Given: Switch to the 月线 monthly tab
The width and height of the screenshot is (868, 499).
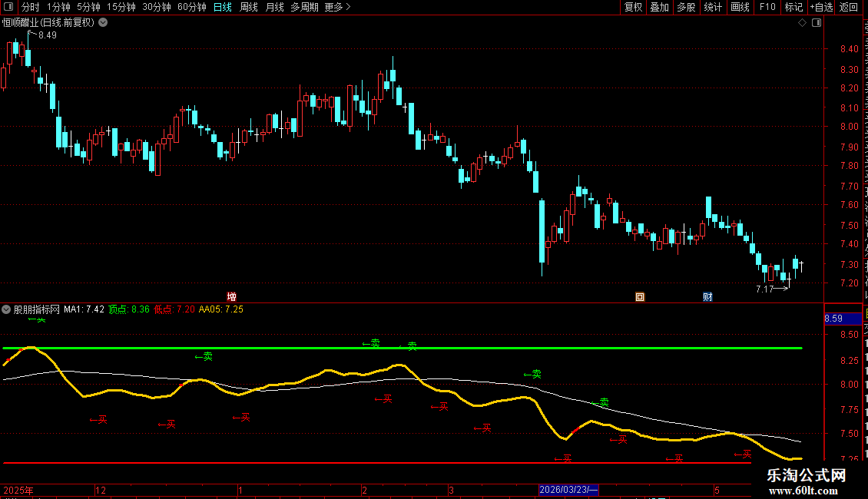Looking at the screenshot, I should [x=274, y=7].
